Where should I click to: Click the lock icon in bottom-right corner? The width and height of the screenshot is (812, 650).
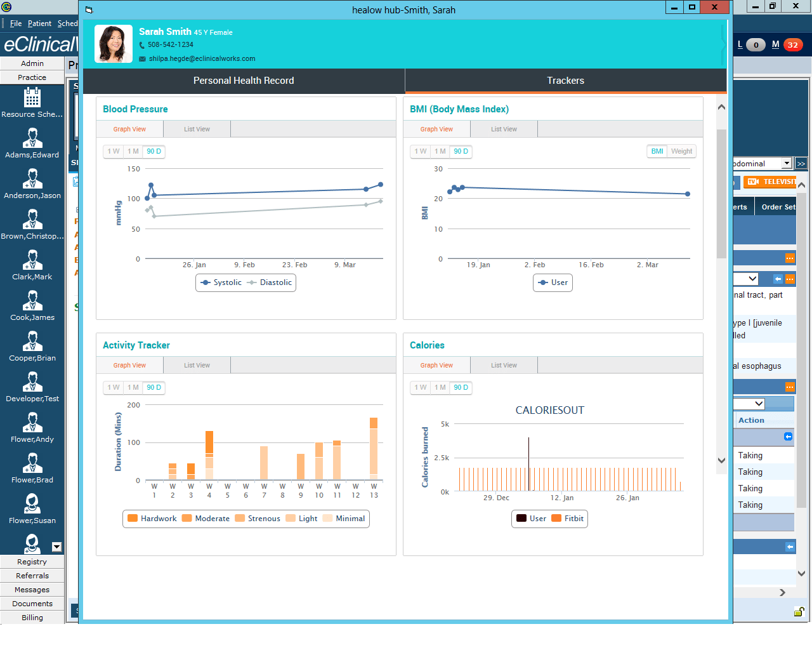[799, 612]
